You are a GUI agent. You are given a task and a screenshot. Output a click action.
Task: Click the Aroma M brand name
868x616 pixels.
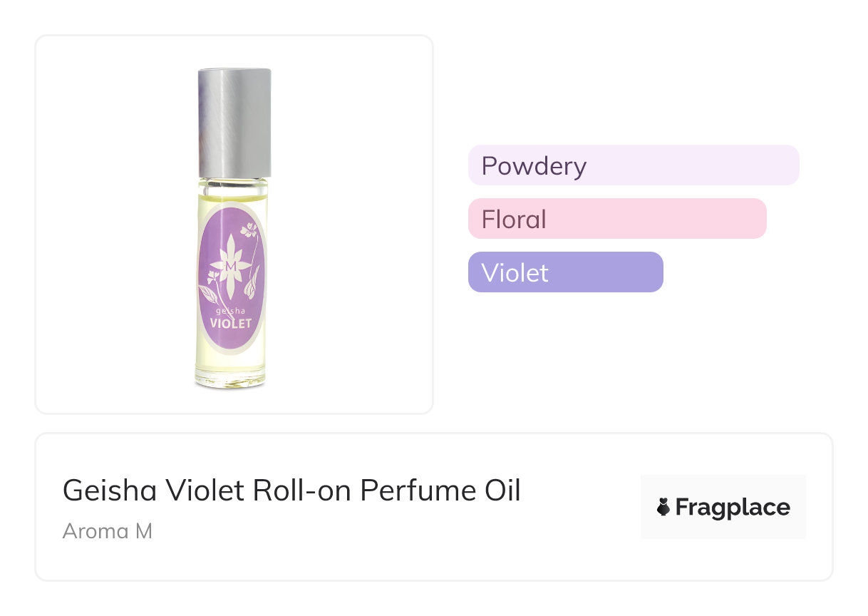pyautogui.click(x=108, y=531)
